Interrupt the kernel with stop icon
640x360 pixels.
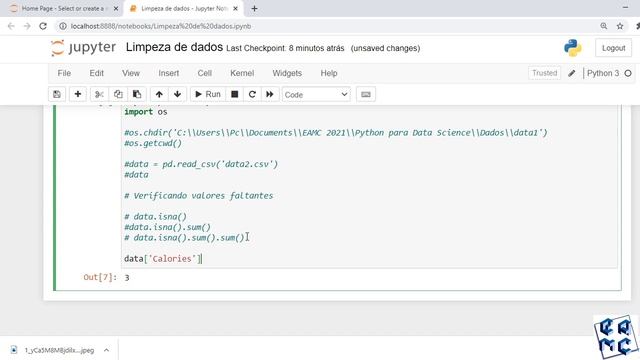point(235,94)
